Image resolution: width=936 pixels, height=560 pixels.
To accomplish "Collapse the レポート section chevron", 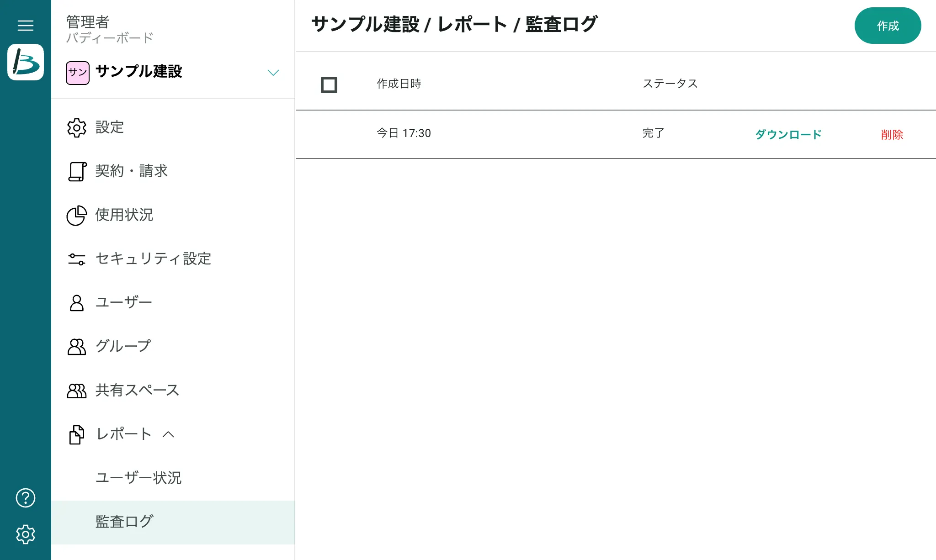I will (x=168, y=434).
